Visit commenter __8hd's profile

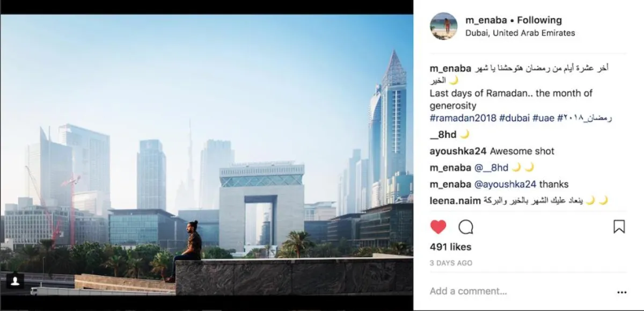443,134
